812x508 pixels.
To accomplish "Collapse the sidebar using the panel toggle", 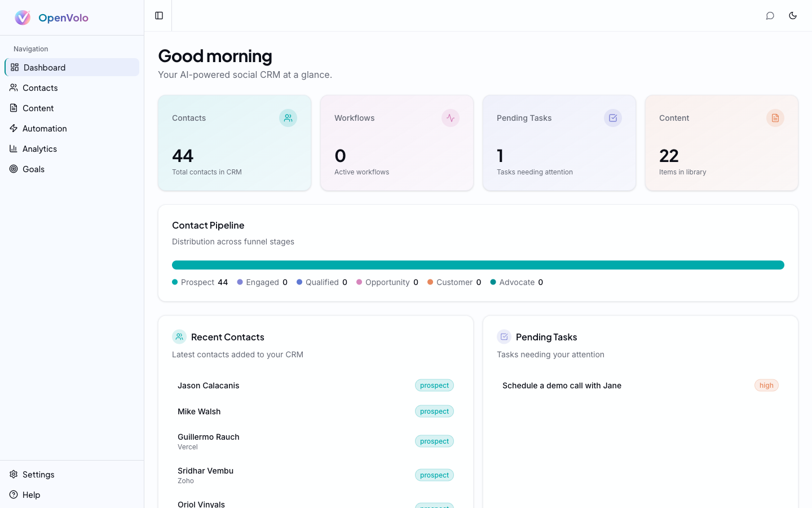I will point(158,15).
